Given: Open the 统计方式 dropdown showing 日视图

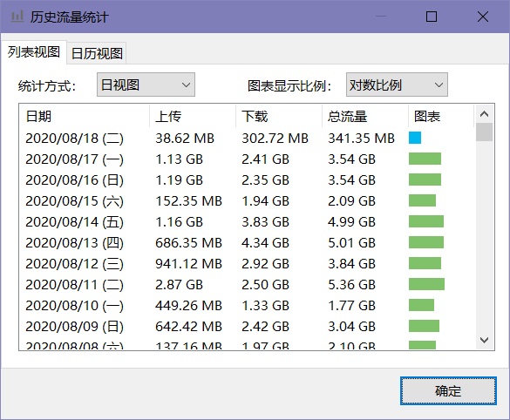Looking at the screenshot, I should pyautogui.click(x=146, y=85).
